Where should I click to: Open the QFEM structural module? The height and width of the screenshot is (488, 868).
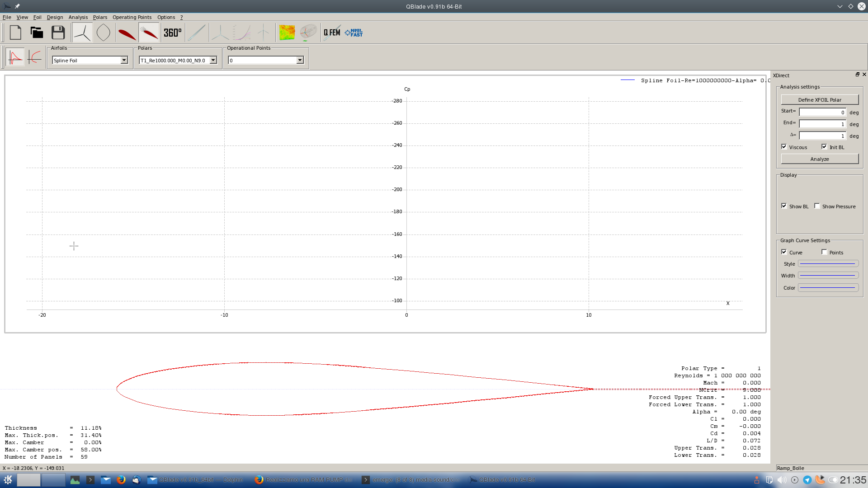coord(332,33)
